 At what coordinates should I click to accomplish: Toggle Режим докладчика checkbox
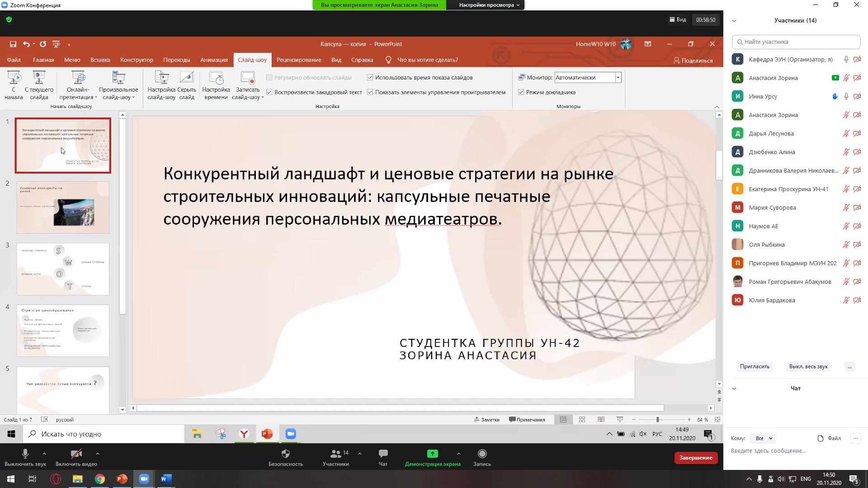coord(521,92)
